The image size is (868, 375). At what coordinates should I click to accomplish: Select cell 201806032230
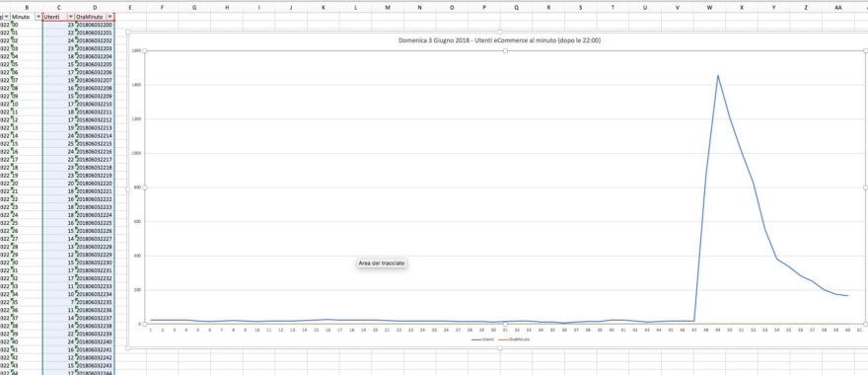[x=95, y=262]
